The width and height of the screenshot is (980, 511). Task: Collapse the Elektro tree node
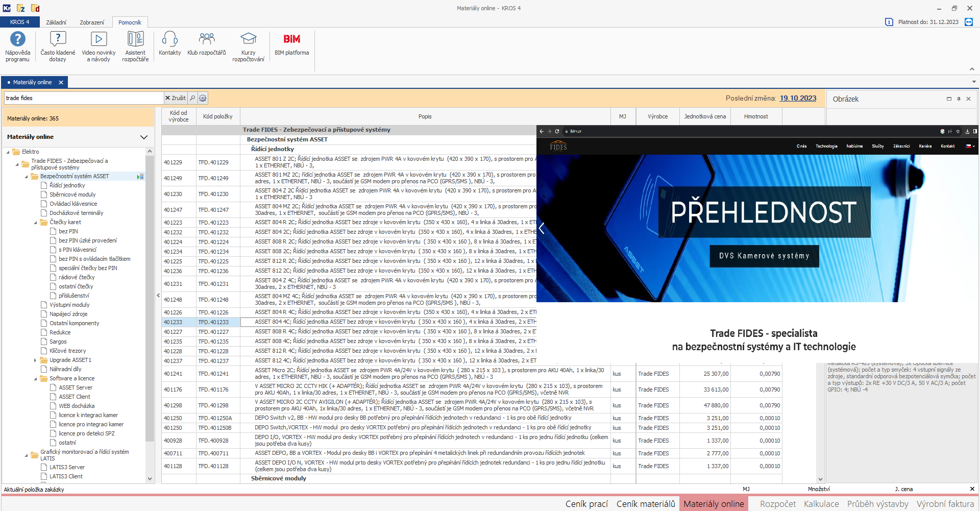(8, 152)
